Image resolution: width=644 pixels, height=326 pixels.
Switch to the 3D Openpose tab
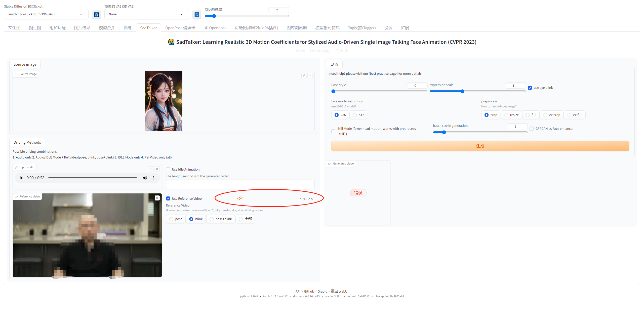[x=215, y=28]
